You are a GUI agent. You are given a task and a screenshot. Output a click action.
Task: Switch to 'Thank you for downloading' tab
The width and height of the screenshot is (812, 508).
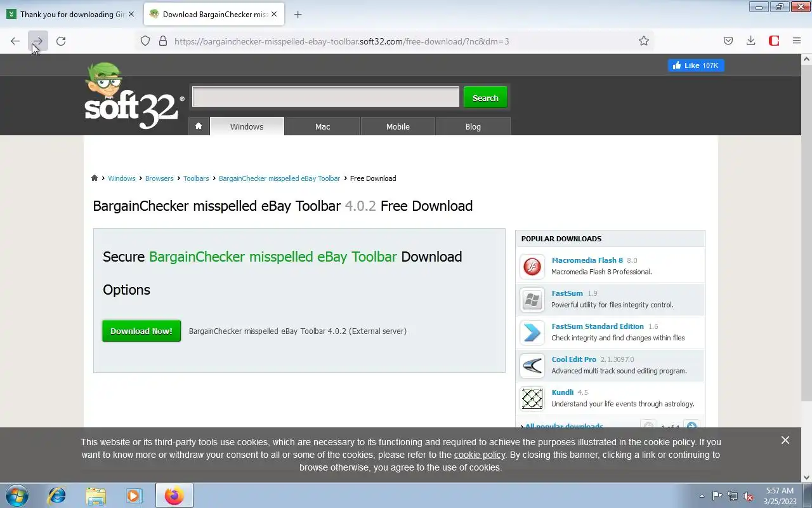[71, 14]
